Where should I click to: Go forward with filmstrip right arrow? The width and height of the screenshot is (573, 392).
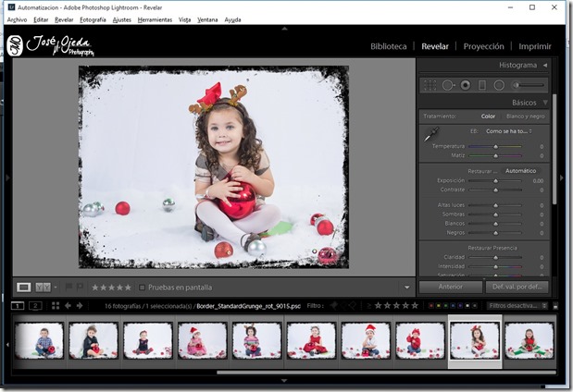point(80,306)
